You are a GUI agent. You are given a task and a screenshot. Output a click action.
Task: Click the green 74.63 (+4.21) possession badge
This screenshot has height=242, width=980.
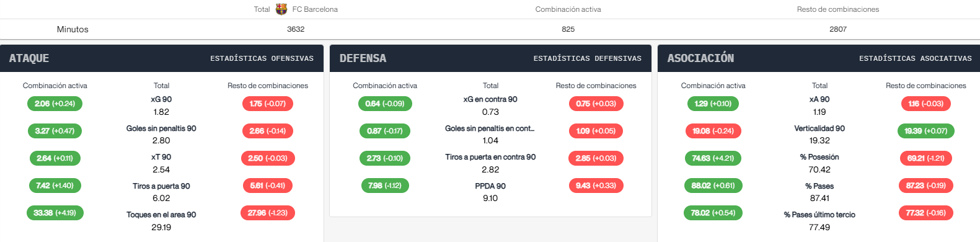coord(713,158)
